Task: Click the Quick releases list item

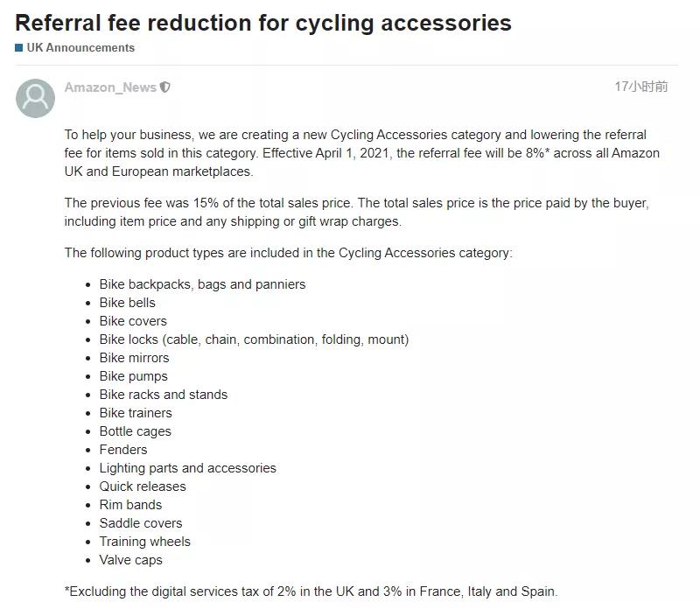Action: click(x=143, y=486)
